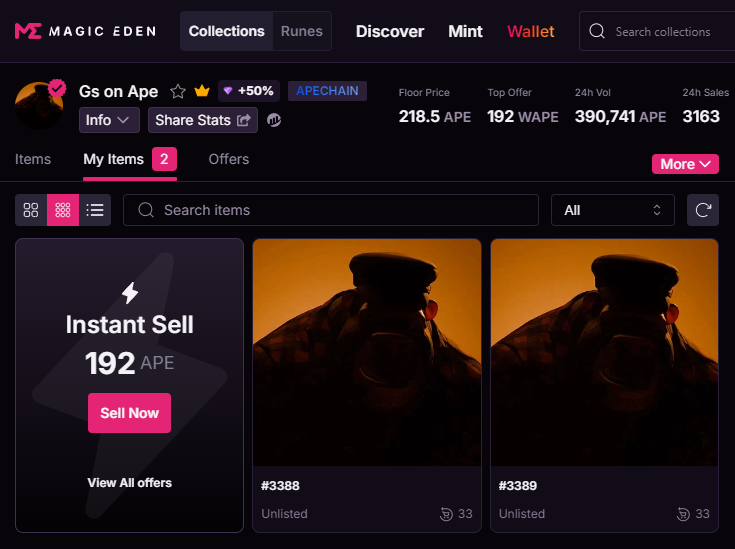Open the All filter dropdown
This screenshot has height=549, width=735.
613,210
